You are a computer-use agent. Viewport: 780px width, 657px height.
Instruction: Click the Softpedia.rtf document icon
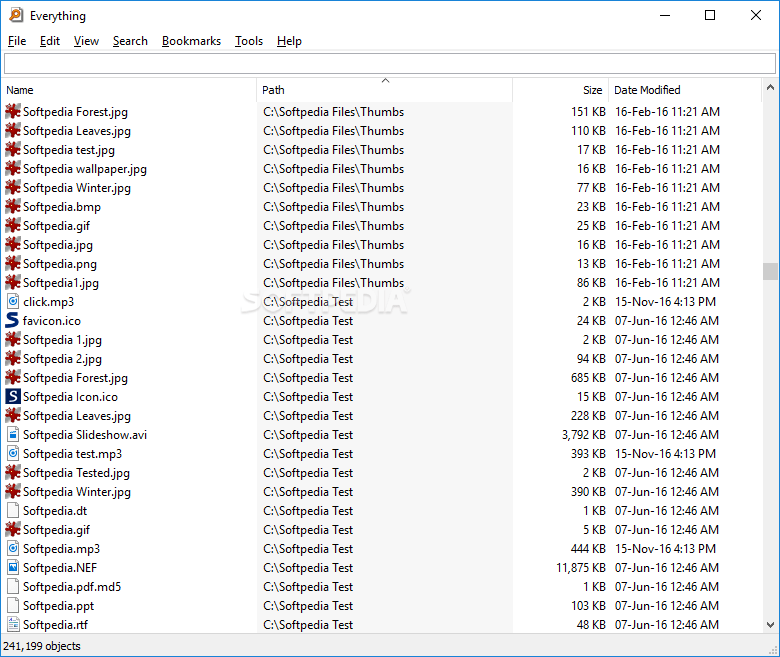pos(13,625)
